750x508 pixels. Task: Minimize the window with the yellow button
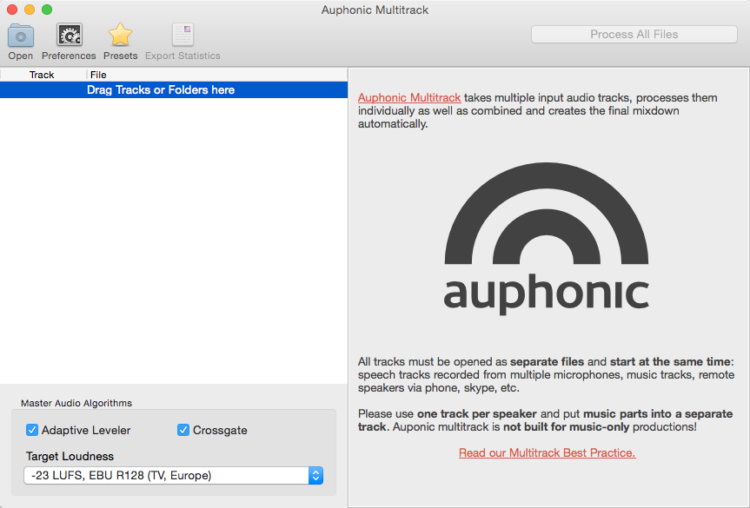[x=30, y=10]
